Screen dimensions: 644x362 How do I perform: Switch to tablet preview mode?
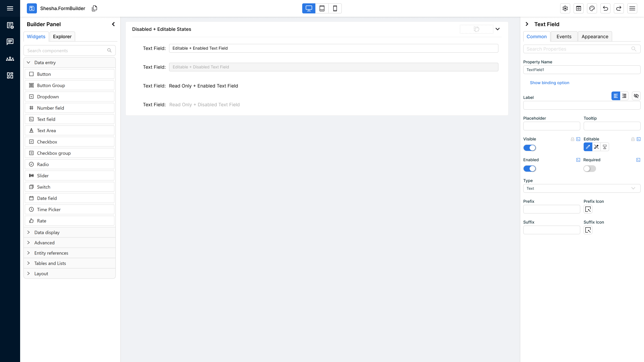[x=322, y=8]
